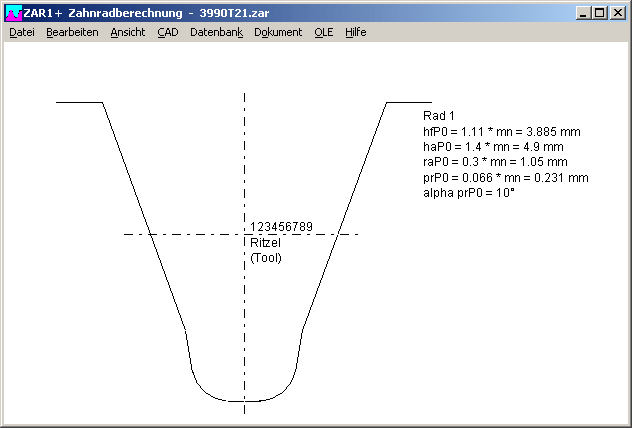Click the raP0 = 0.3 * mn line
Viewport: 632px width, 428px height.
[x=495, y=162]
